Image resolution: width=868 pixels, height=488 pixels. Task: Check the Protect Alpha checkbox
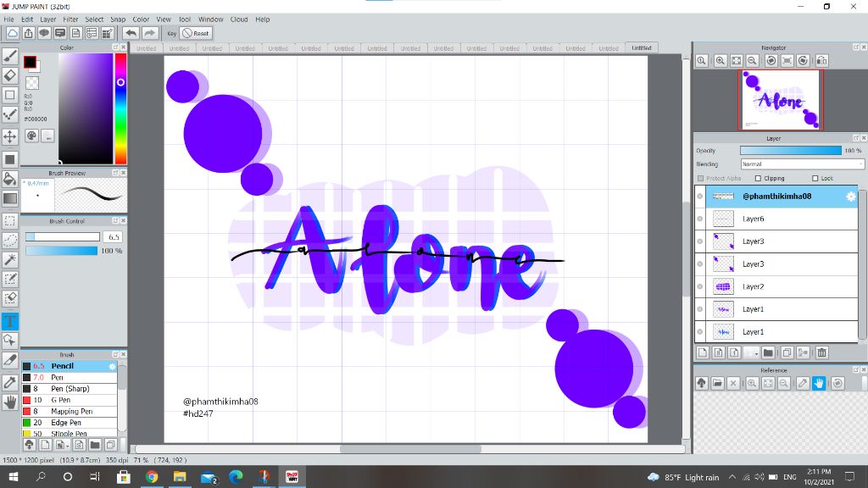[701, 178]
